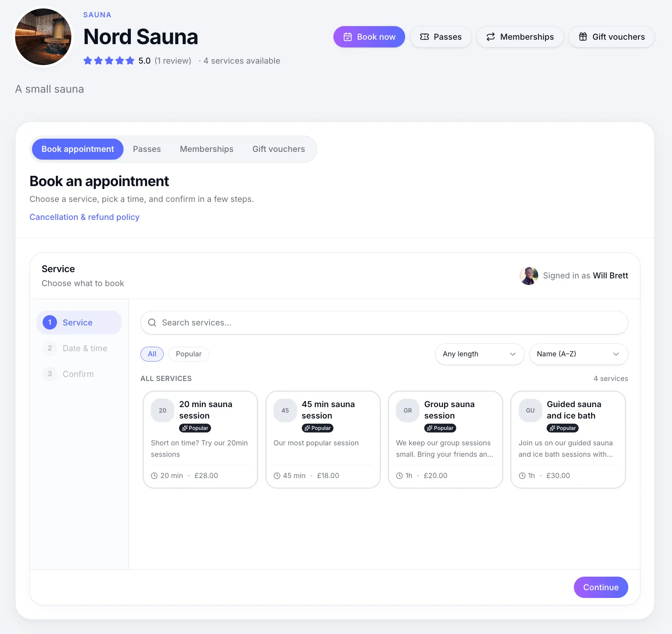Click the 20 badge on the 20 min sauna card
Image resolution: width=672 pixels, height=634 pixels.
coord(162,410)
